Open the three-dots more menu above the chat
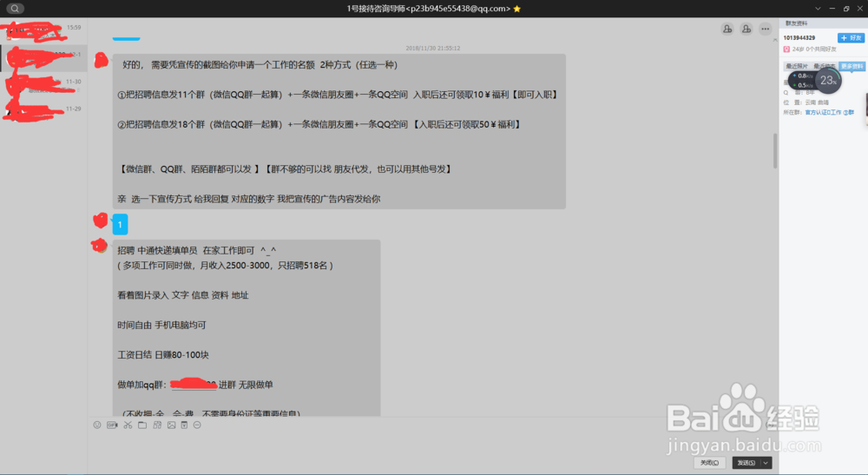 pyautogui.click(x=765, y=29)
